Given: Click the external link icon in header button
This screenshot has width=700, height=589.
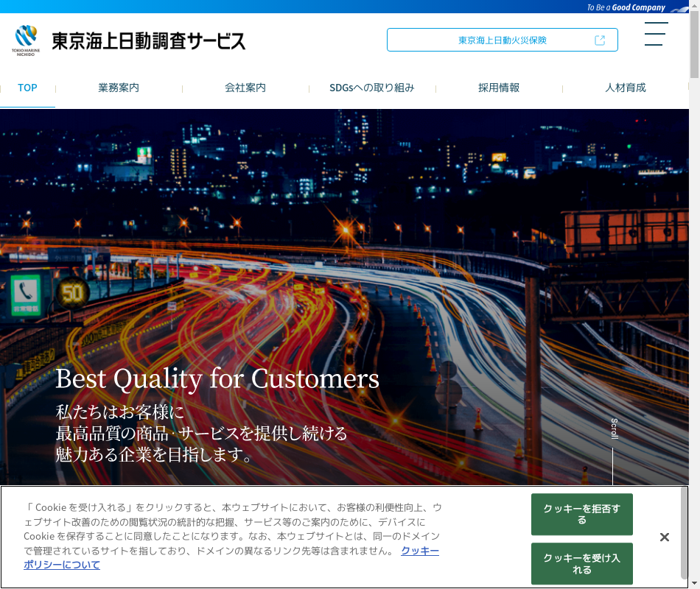Looking at the screenshot, I should (x=600, y=40).
